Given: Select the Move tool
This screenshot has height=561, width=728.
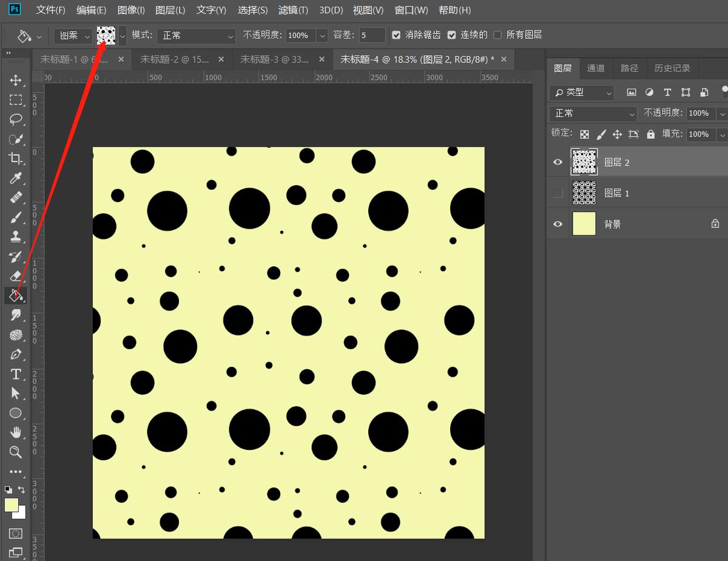Looking at the screenshot, I should tap(16, 81).
